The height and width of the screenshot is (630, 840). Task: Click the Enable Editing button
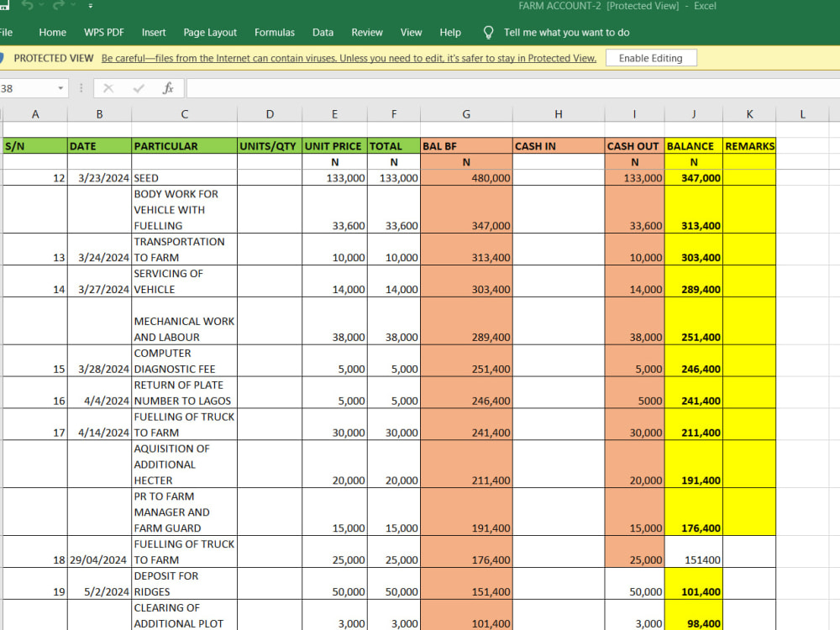coord(651,58)
